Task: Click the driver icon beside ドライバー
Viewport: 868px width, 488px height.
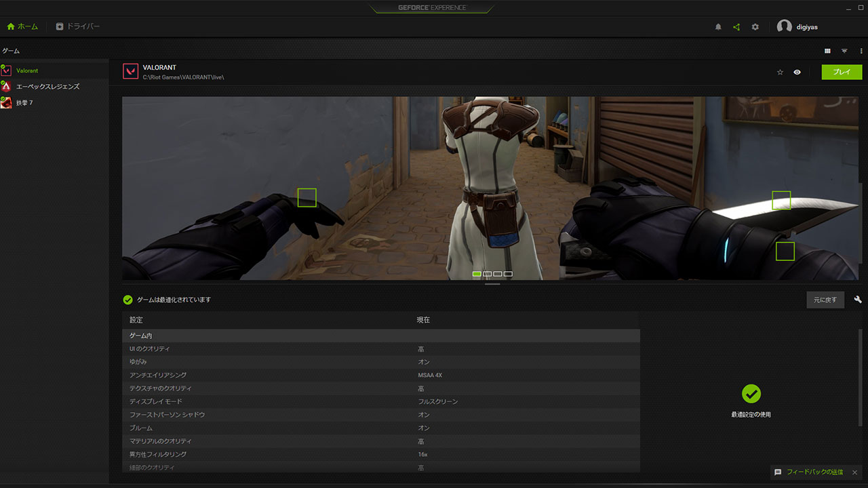Action: click(x=60, y=26)
